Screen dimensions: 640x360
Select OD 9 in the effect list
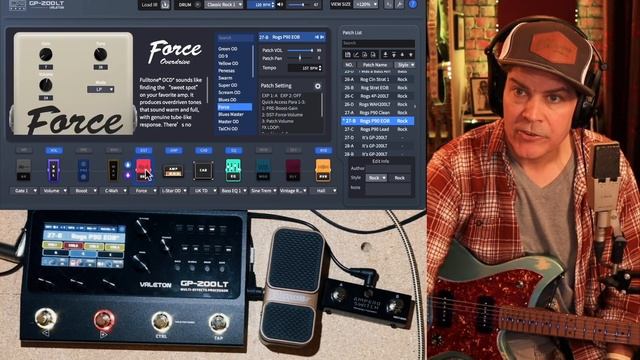223,56
